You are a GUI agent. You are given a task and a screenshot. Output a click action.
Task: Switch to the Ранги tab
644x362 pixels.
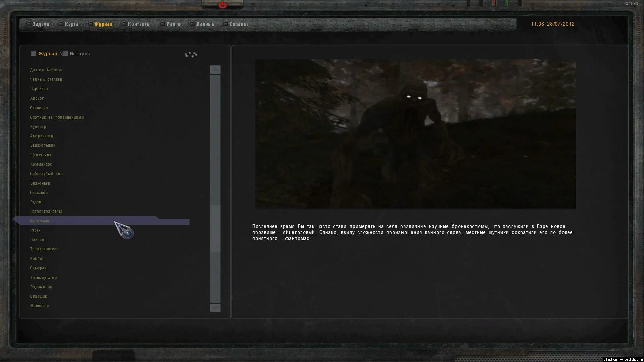(x=173, y=24)
